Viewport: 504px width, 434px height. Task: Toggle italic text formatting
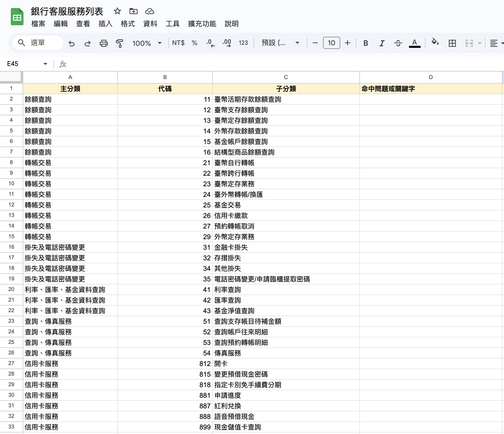tap(382, 43)
